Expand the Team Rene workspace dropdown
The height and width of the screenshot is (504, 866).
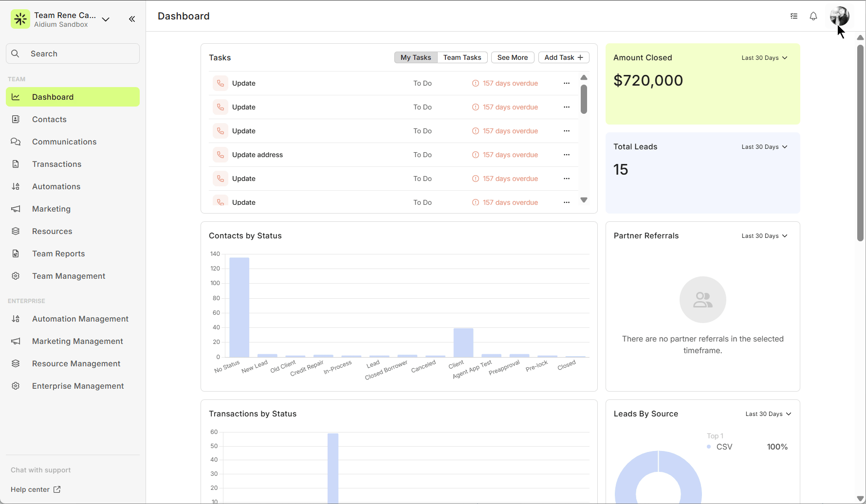106,19
